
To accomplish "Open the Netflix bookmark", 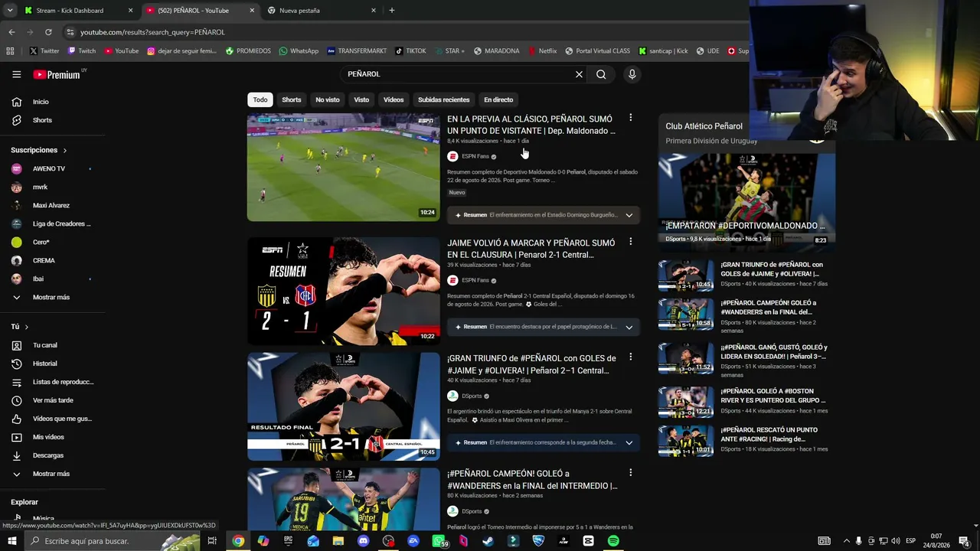I will (x=542, y=51).
